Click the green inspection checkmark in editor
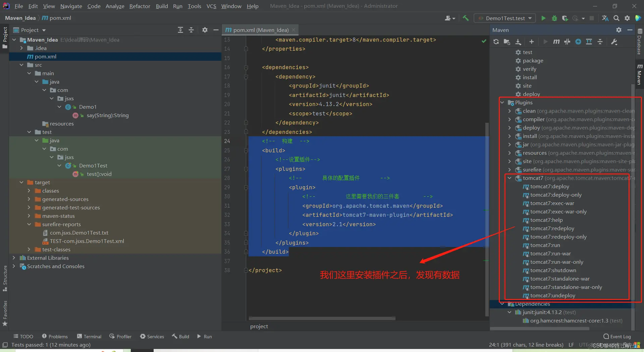Screen dimensions: 644x352 point(484,41)
